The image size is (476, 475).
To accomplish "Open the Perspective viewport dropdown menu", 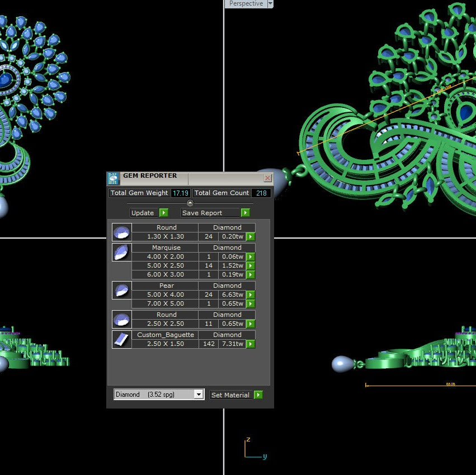I will [271, 4].
